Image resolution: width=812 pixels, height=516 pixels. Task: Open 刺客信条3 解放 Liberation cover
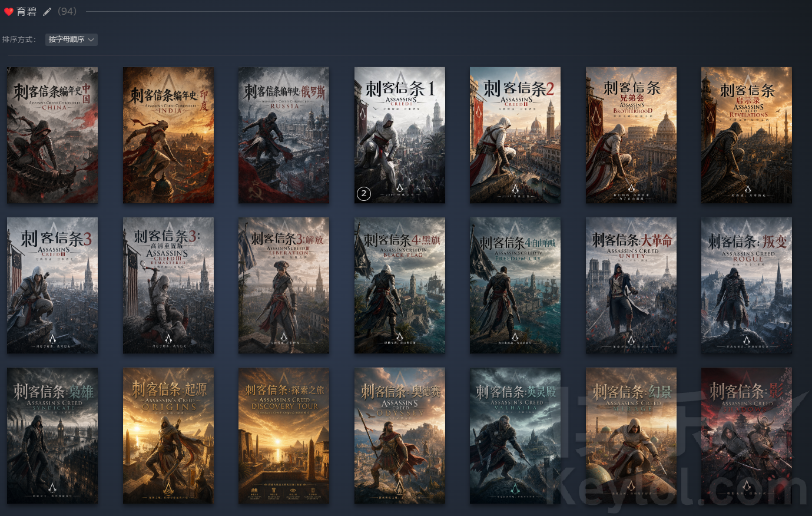tap(284, 285)
